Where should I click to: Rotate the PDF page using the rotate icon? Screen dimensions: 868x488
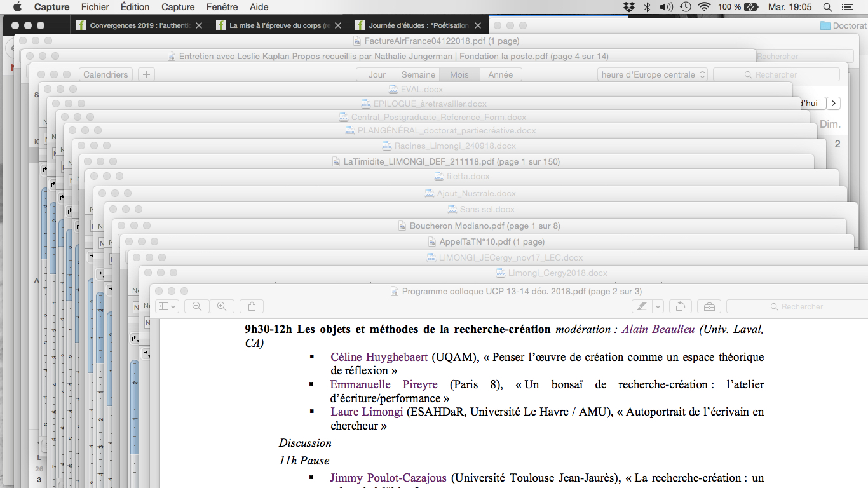point(680,306)
